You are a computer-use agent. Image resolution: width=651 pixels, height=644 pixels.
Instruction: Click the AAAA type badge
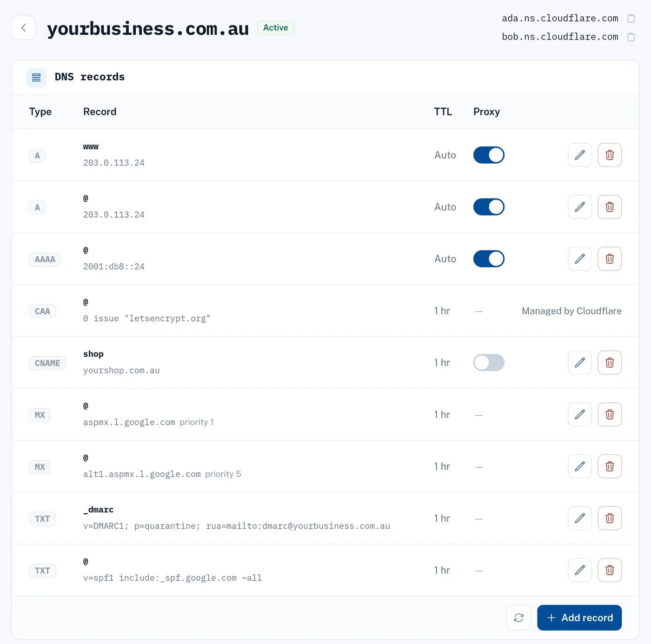coord(45,259)
